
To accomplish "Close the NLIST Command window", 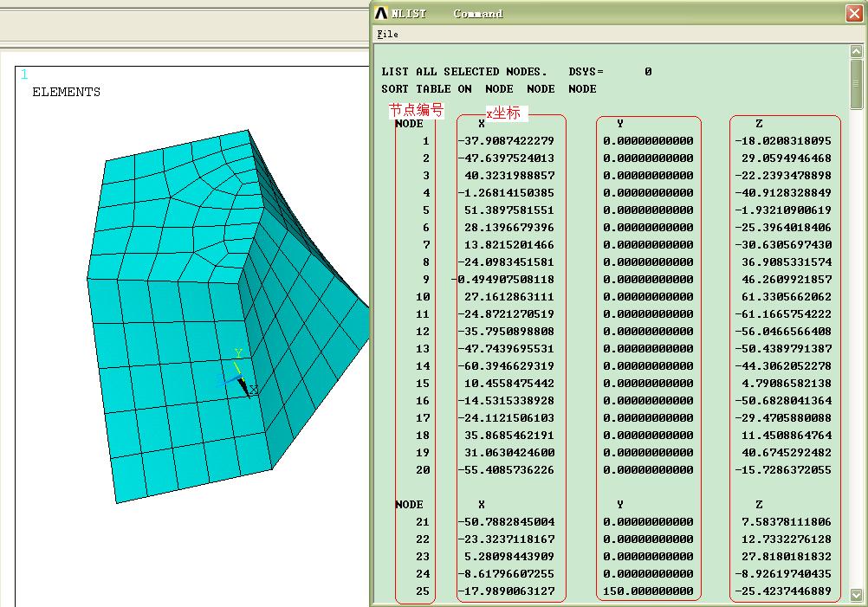I will (853, 13).
